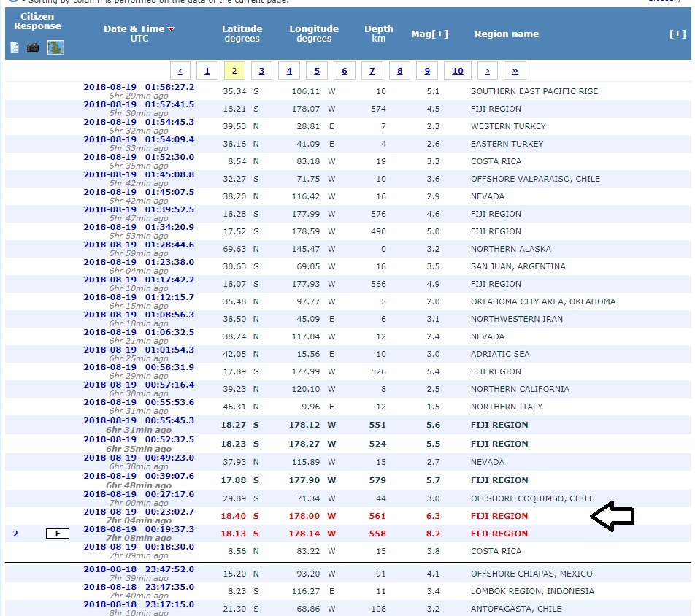Screen dimensions: 695x616
Task: Open the 00:39:07.6 magnitude 5.7 Fiji entry
Action: pos(139,476)
